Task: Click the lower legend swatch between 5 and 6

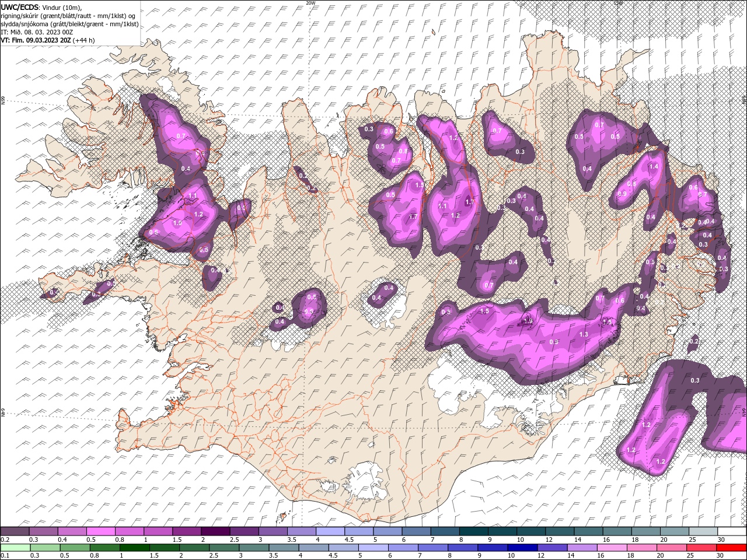Action: 373,548
